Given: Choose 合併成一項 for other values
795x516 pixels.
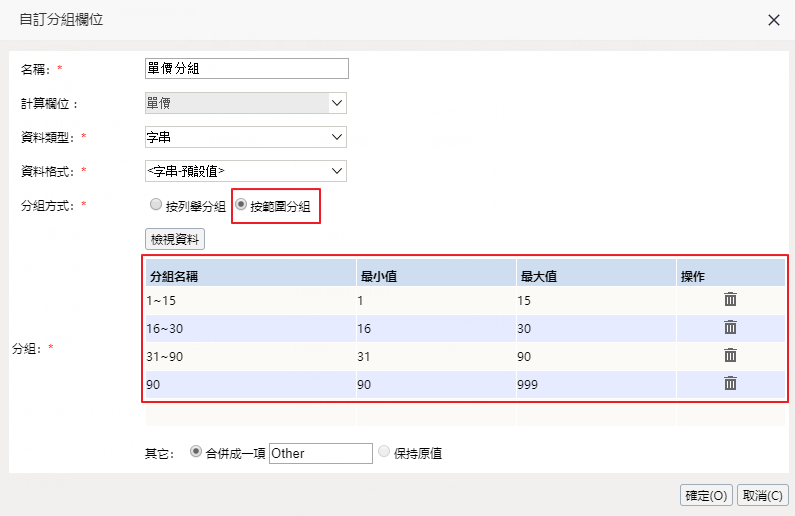Looking at the screenshot, I should 195,452.
